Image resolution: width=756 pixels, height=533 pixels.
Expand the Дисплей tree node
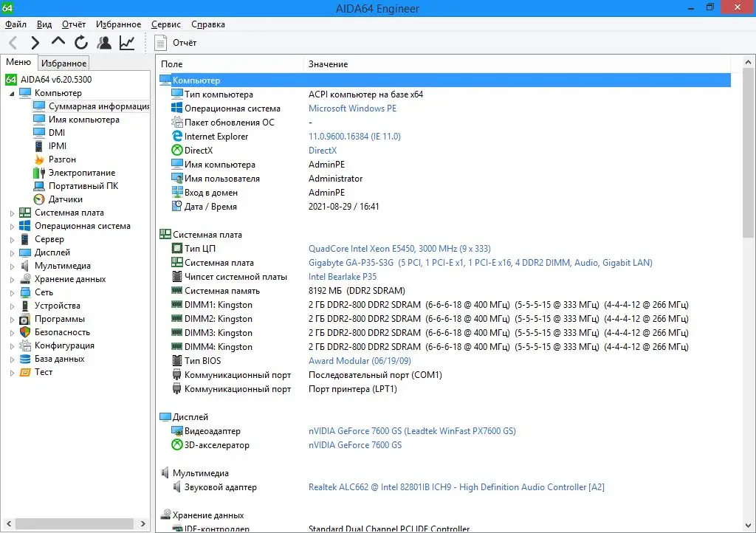tap(12, 253)
